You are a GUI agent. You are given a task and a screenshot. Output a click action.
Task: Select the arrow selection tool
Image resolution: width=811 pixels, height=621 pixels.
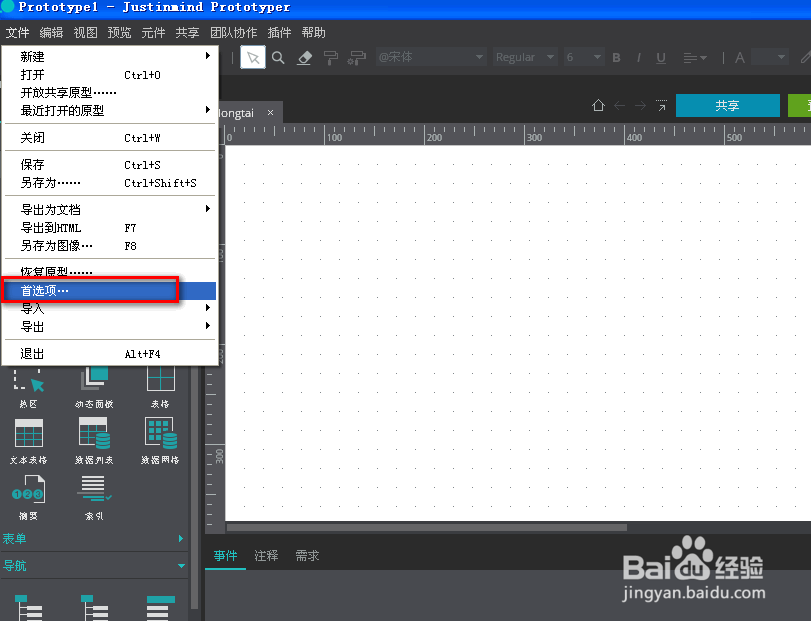[253, 57]
